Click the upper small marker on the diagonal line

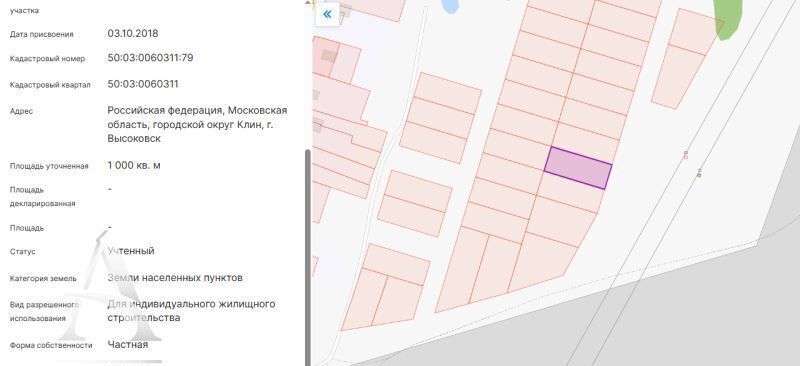click(x=686, y=155)
